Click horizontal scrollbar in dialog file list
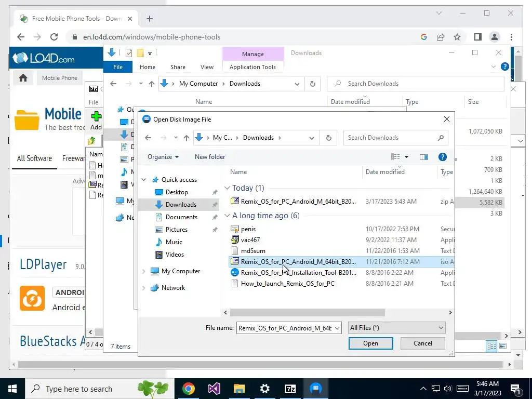532x399 pixels. [x=308, y=312]
